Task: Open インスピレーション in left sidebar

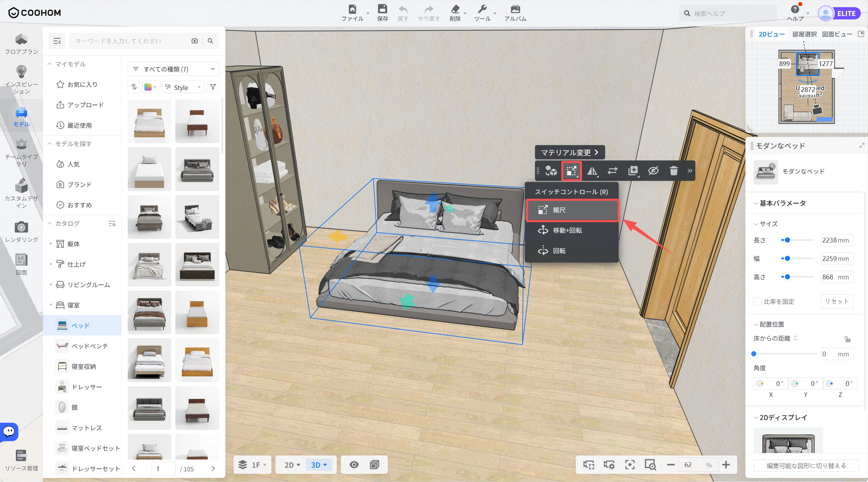Action: coord(21,80)
